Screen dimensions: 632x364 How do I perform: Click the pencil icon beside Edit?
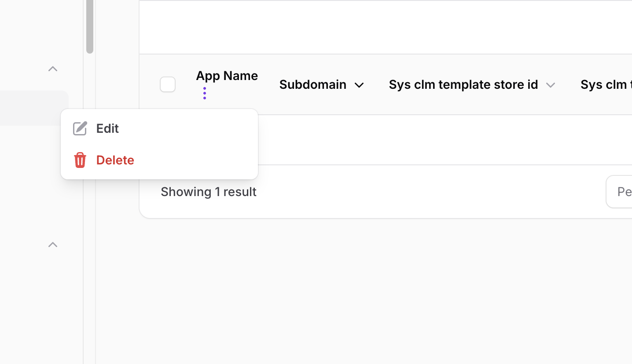click(80, 128)
